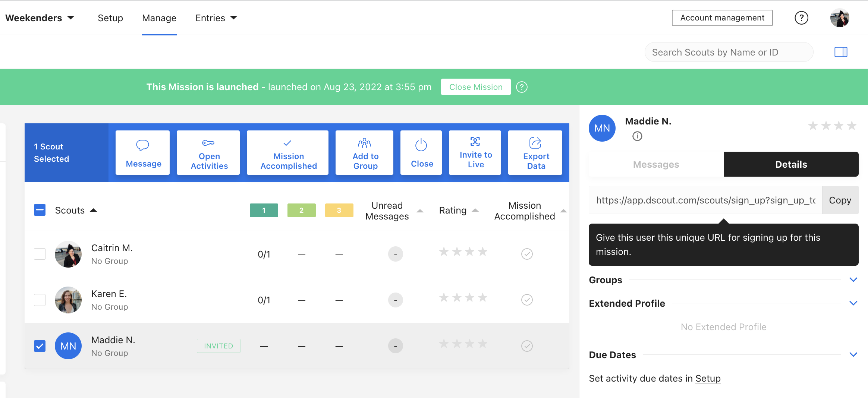Focus the Search Scouts by Name field
The height and width of the screenshot is (398, 868).
[729, 52]
